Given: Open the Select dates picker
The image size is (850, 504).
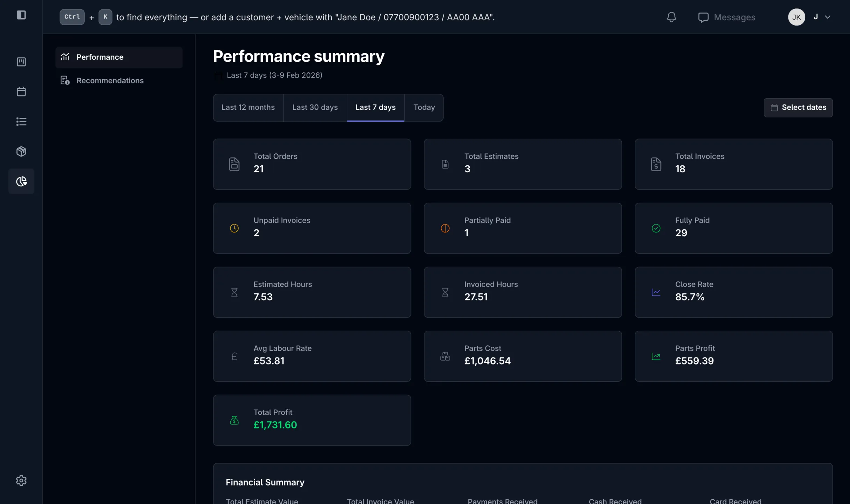Looking at the screenshot, I should click(799, 107).
